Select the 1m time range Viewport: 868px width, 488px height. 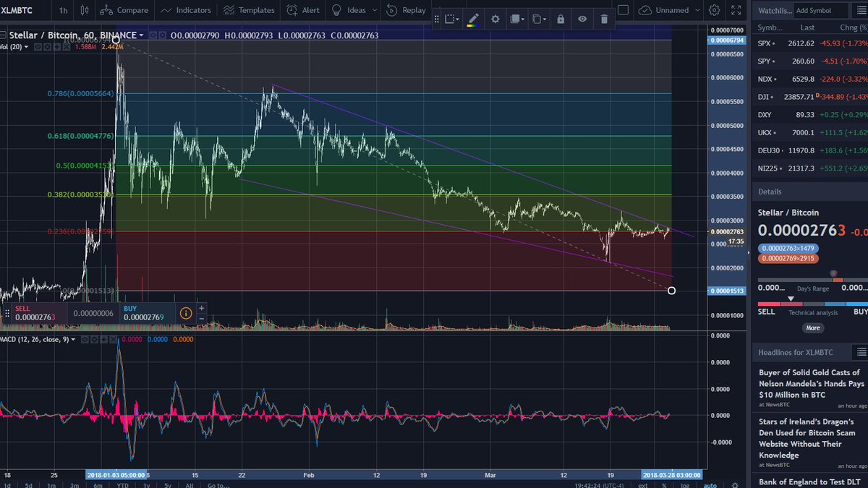(51, 484)
